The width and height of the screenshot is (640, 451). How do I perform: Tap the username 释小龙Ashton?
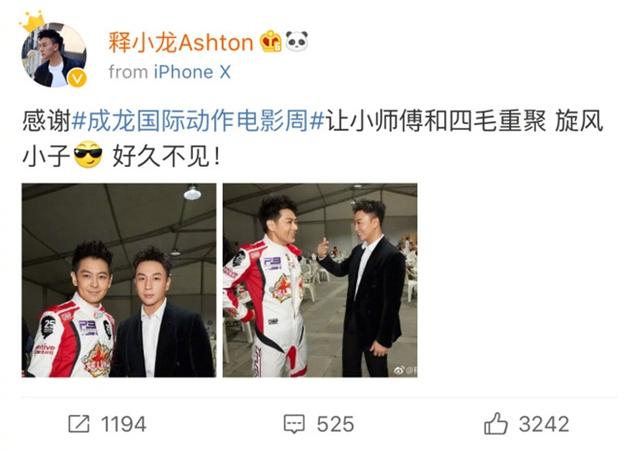(x=181, y=42)
